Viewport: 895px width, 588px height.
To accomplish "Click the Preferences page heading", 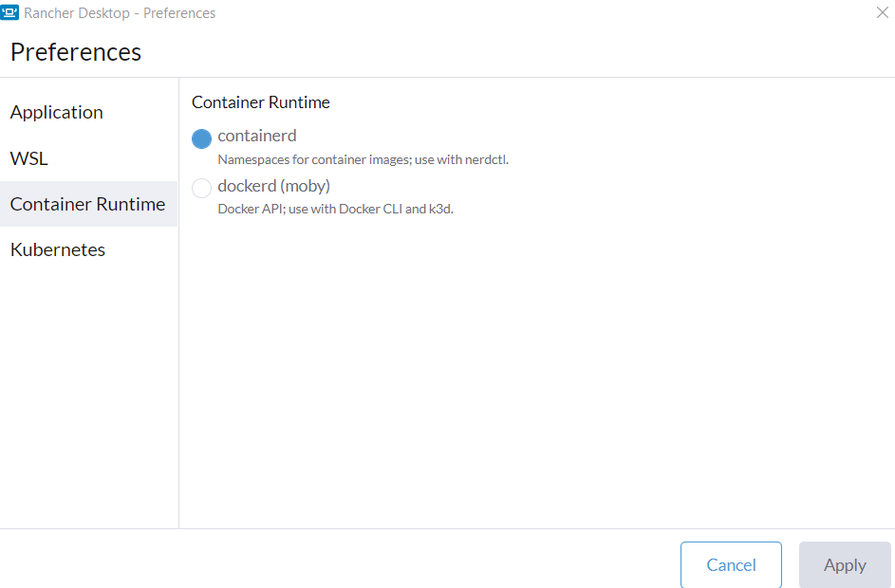I will [76, 52].
